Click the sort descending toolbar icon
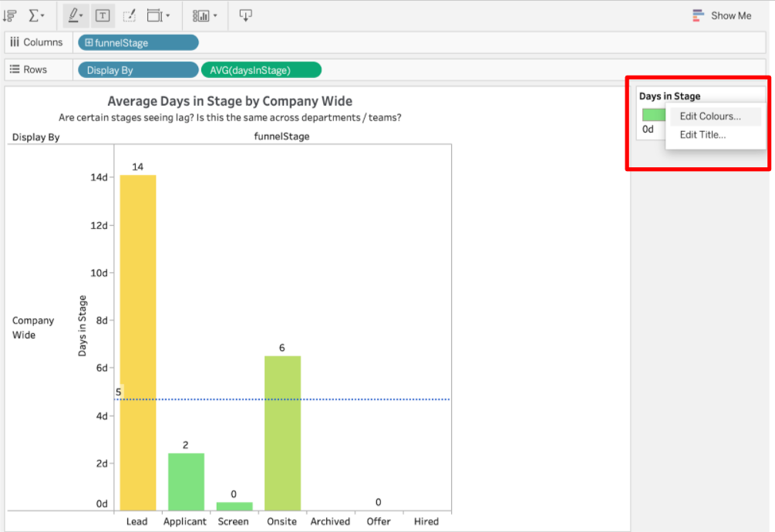The width and height of the screenshot is (775, 532). (10, 15)
